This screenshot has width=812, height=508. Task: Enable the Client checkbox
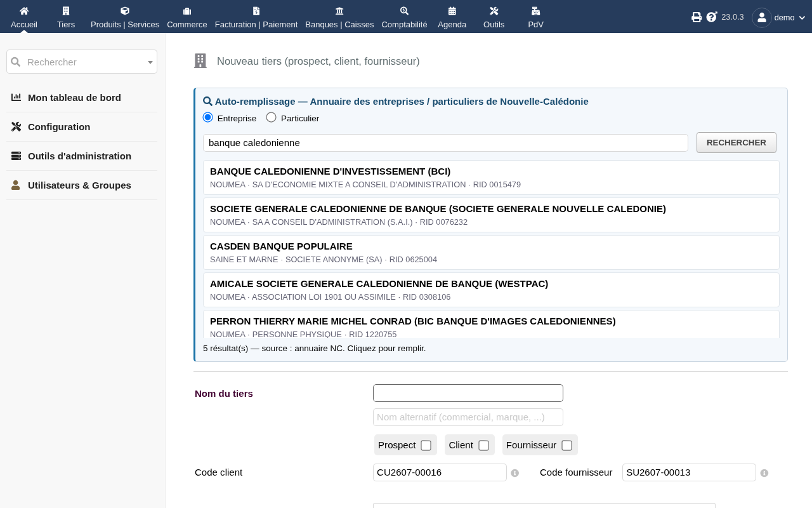(483, 445)
